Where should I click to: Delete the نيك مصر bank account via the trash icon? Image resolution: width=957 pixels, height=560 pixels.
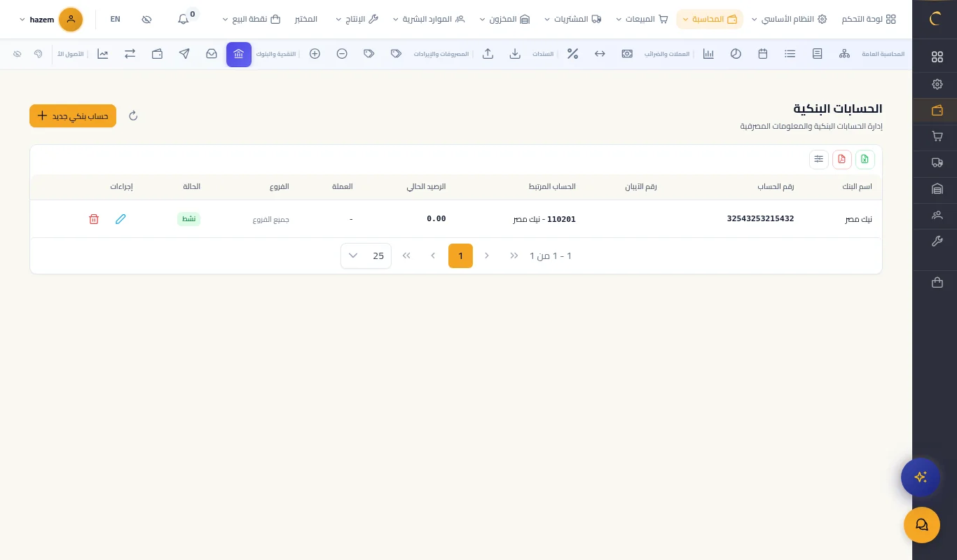coord(94,219)
